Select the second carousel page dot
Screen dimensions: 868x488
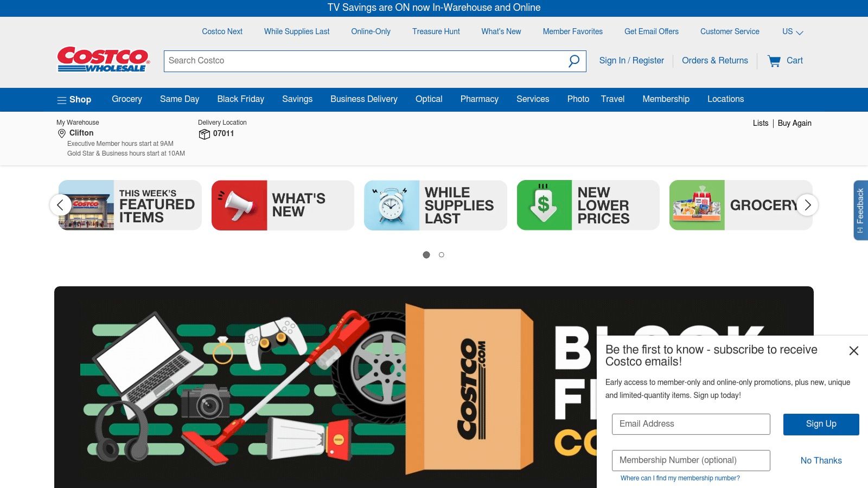(442, 255)
